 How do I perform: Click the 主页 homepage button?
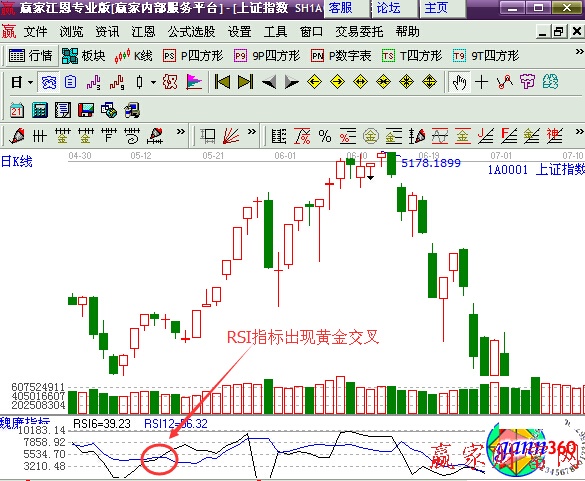point(442,8)
